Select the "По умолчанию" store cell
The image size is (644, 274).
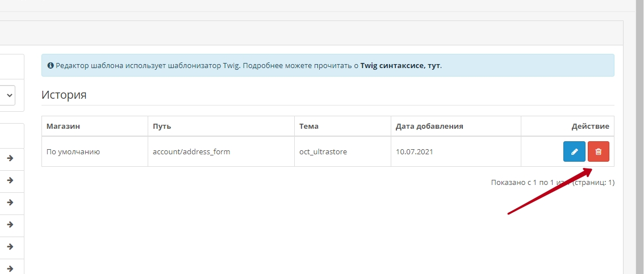(x=73, y=151)
